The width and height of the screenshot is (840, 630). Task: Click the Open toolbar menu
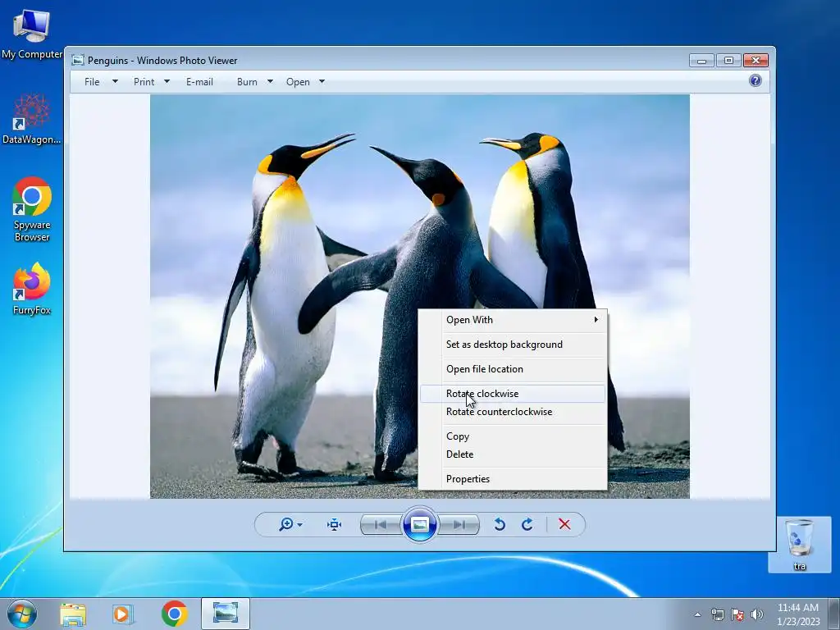pyautogui.click(x=298, y=82)
